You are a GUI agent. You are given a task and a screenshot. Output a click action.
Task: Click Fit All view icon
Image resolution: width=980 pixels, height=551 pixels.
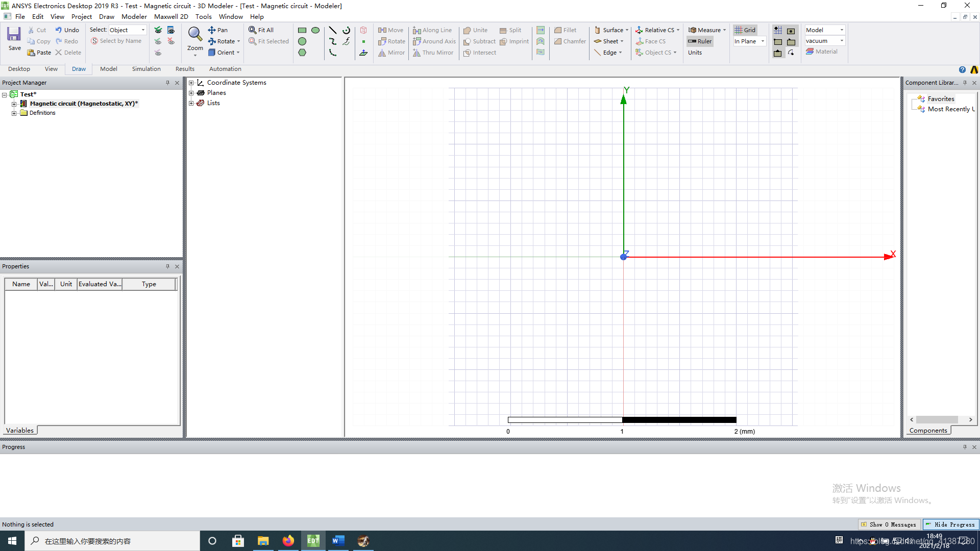pos(252,30)
